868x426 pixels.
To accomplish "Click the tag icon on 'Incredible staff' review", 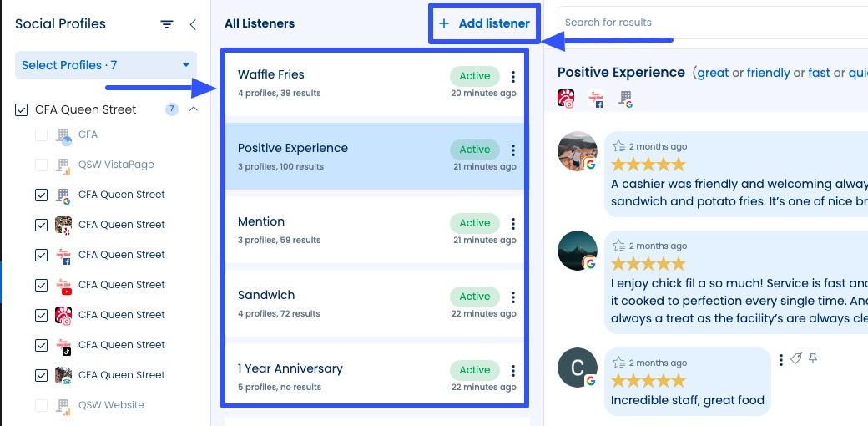I will 796,358.
